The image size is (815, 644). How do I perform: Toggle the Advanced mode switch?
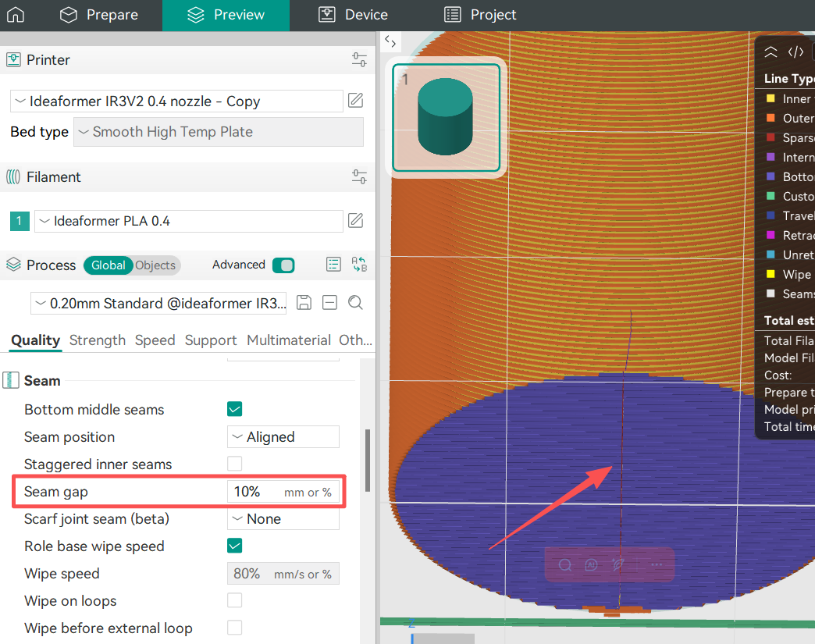(x=284, y=265)
